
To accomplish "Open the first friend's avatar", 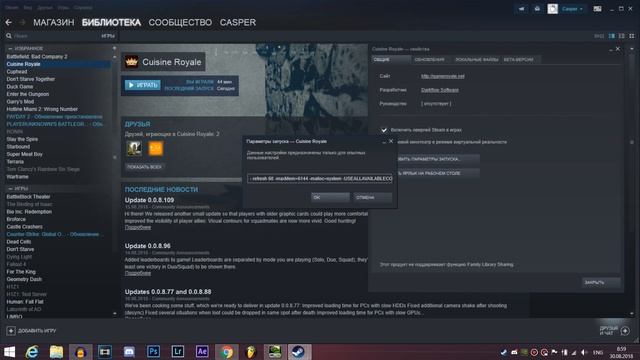I will tap(134, 148).
